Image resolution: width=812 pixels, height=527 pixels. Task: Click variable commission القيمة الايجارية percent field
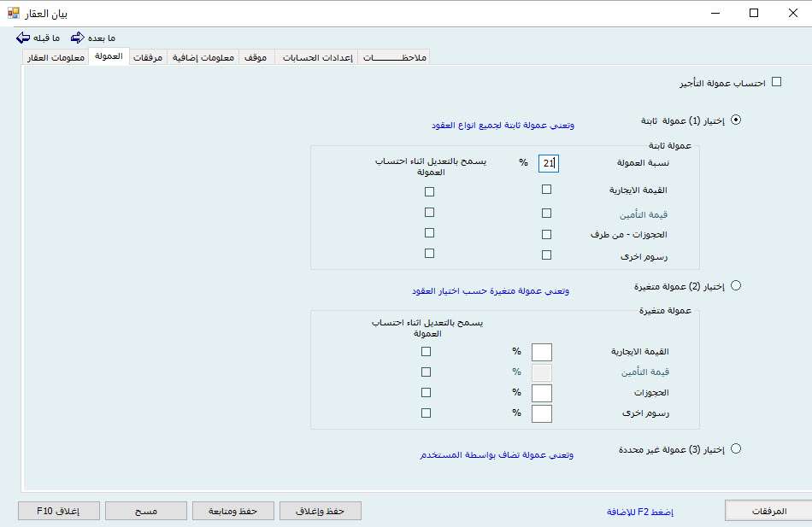tap(541, 352)
